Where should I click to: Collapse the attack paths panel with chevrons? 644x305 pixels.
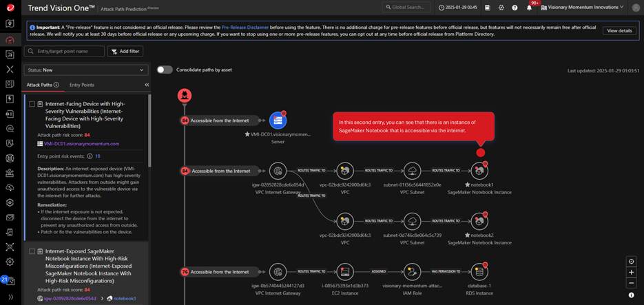(x=147, y=85)
